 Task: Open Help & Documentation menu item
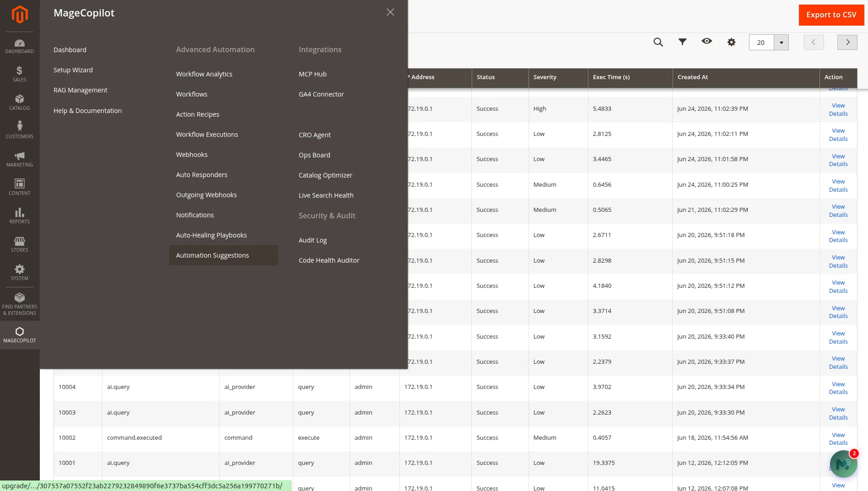(87, 111)
